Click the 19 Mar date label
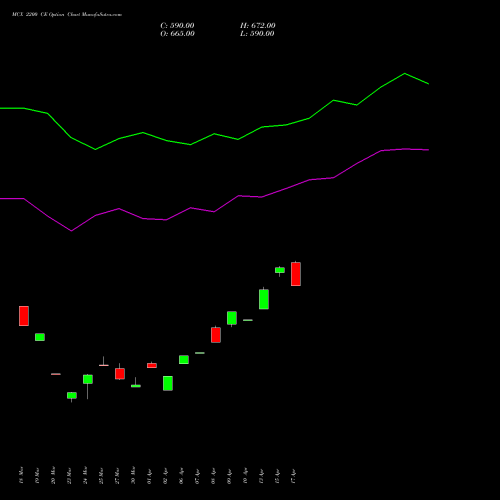Image resolution: width=500 pixels, height=500 pixels. point(37,475)
